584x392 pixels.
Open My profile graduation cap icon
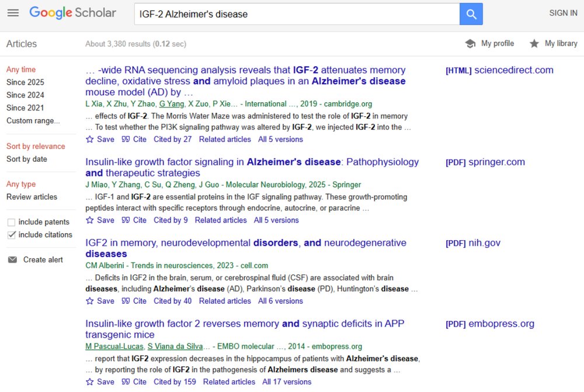470,44
